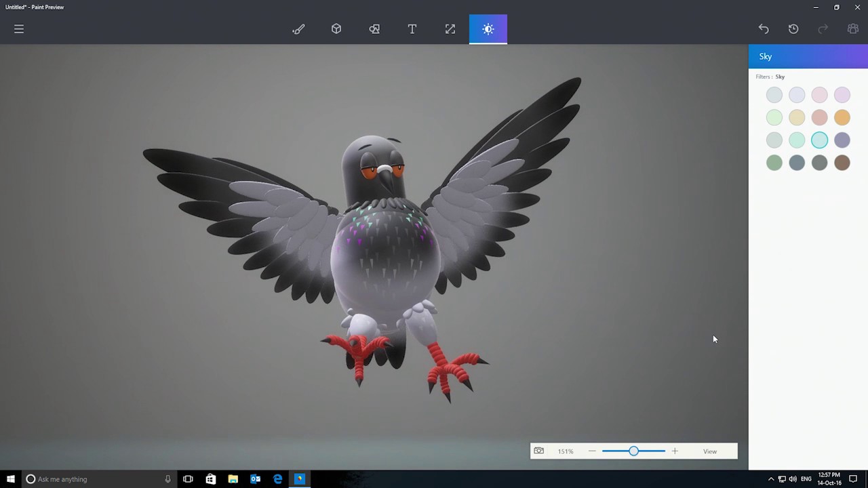
Task: Choose the brown sky filter
Action: point(842,163)
